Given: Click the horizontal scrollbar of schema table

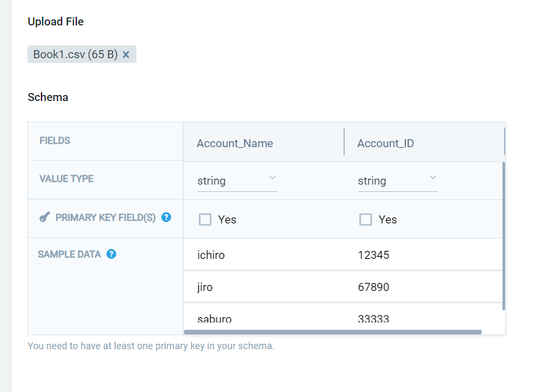Looking at the screenshot, I should 333,332.
